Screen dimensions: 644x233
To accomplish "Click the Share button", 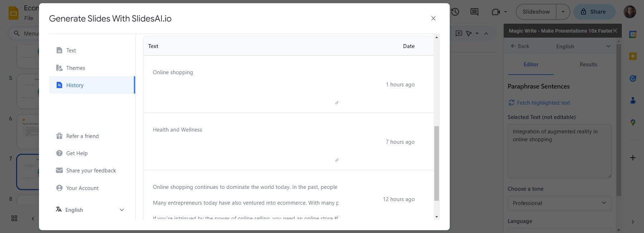I will [594, 12].
